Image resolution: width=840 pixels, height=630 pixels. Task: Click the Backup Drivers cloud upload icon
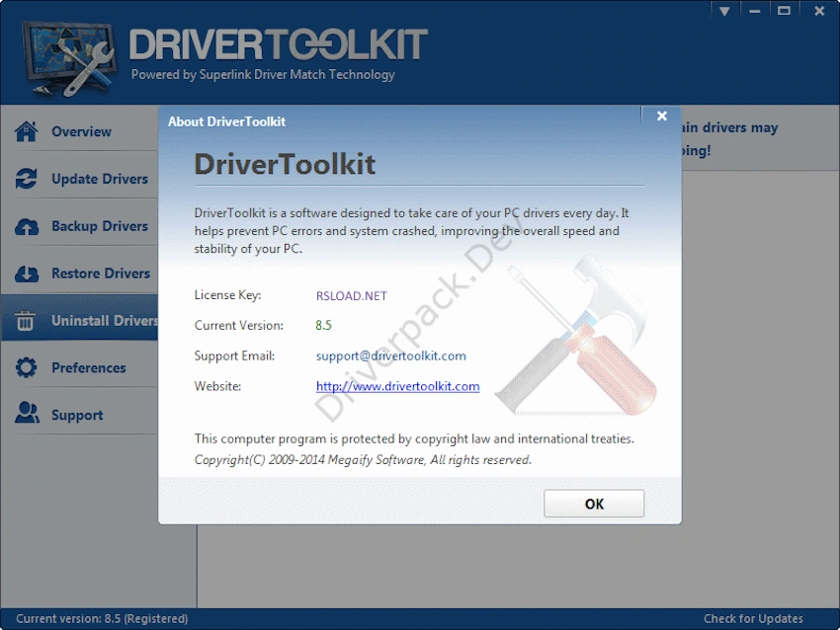pos(27,226)
